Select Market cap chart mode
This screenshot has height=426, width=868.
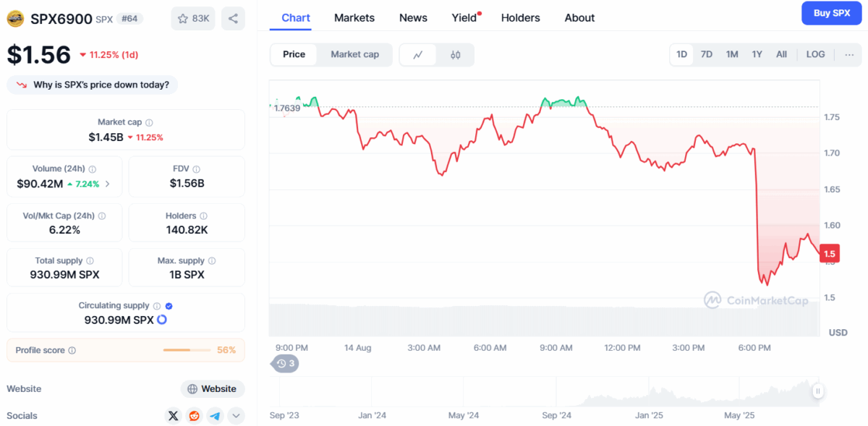(x=354, y=55)
